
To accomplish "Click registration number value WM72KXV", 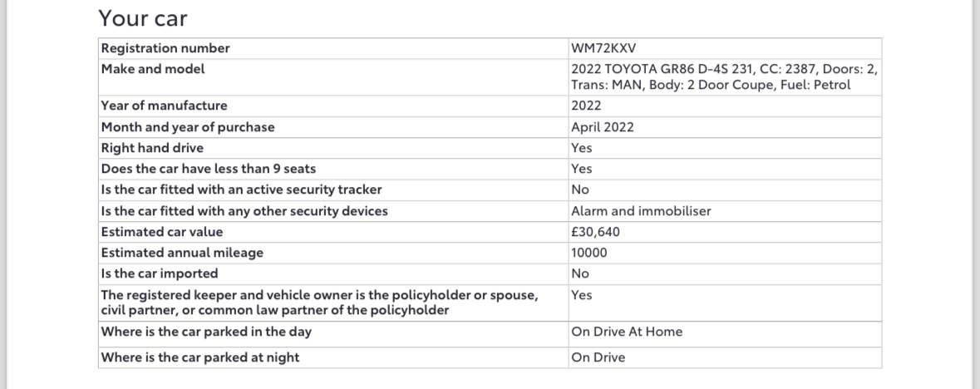I will click(x=603, y=48).
